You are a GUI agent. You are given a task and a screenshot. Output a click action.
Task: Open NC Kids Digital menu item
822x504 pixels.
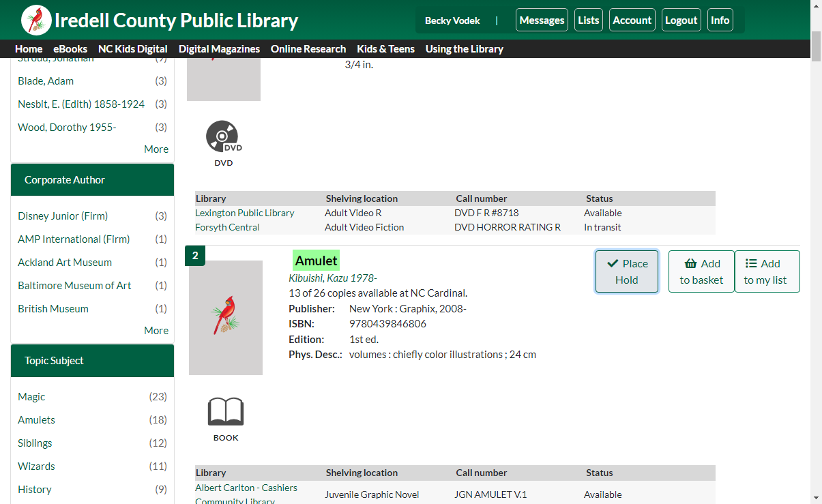coord(133,49)
